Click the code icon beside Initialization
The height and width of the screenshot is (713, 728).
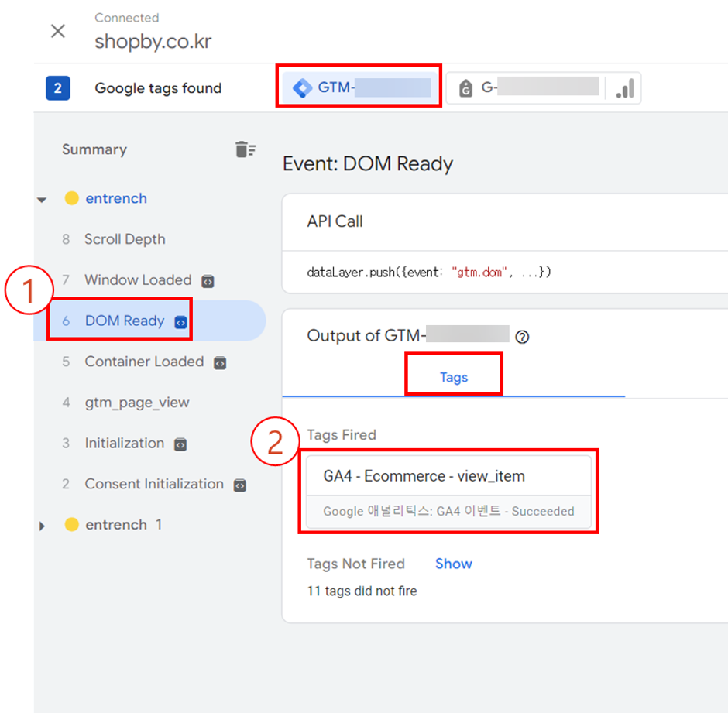180,444
